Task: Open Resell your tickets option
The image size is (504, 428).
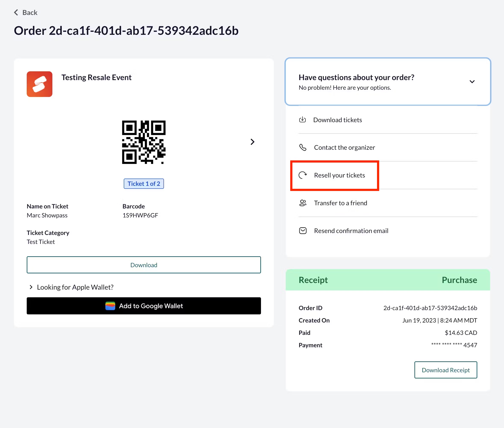Action: [340, 175]
